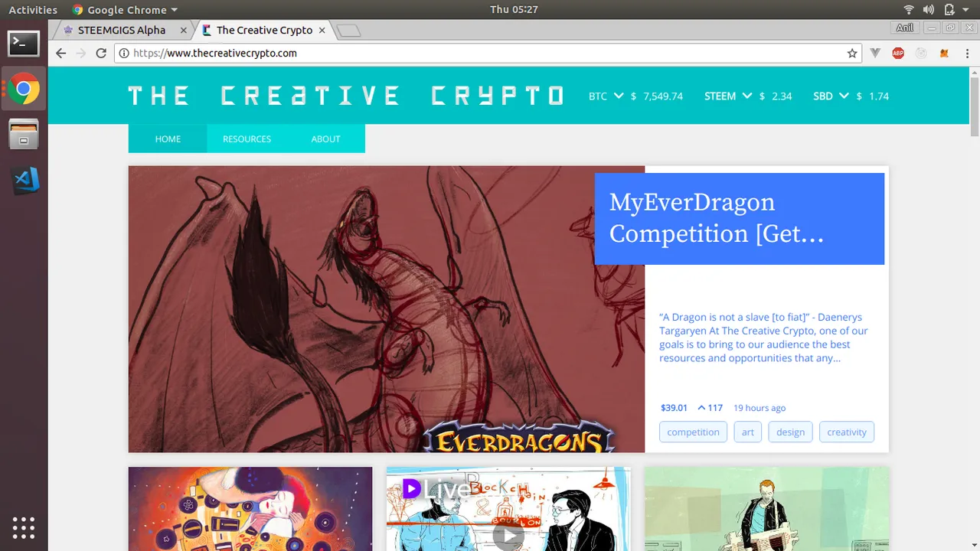Image resolution: width=980 pixels, height=551 pixels.
Task: Open the volume indicator
Action: (929, 10)
